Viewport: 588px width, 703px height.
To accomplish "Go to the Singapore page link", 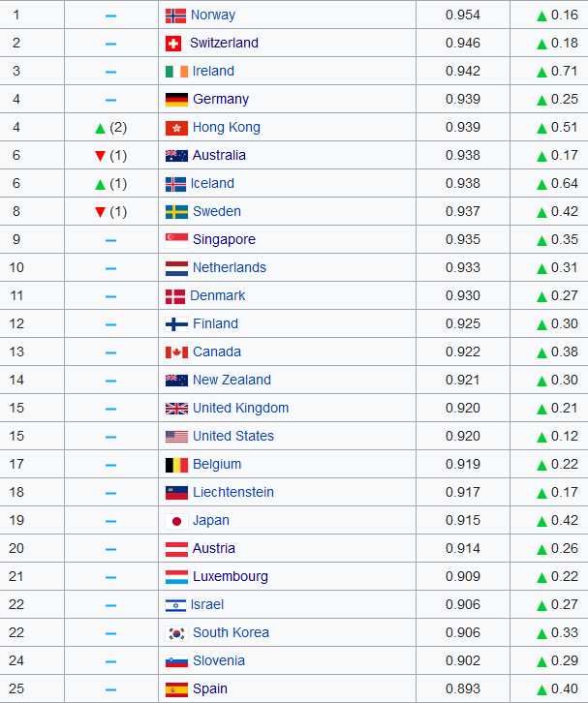I will click(224, 240).
